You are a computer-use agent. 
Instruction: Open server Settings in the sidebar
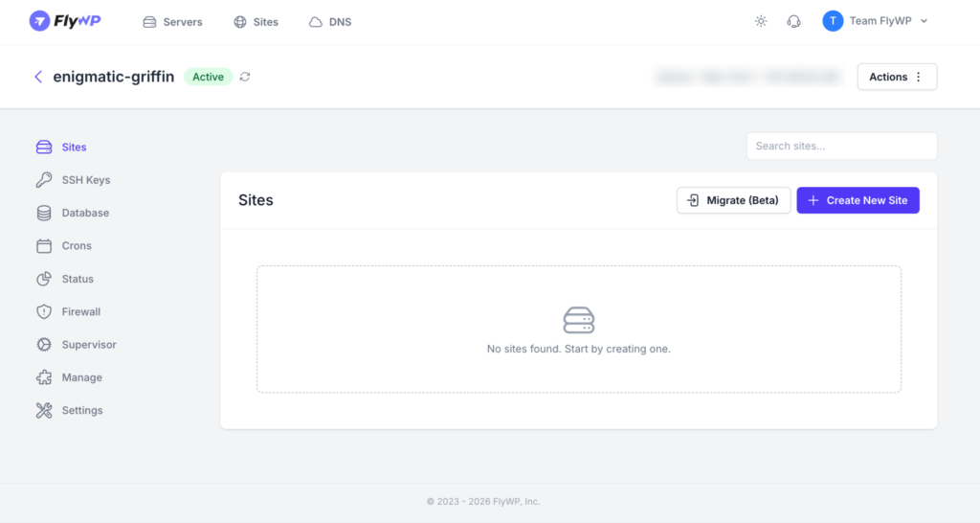(x=81, y=410)
